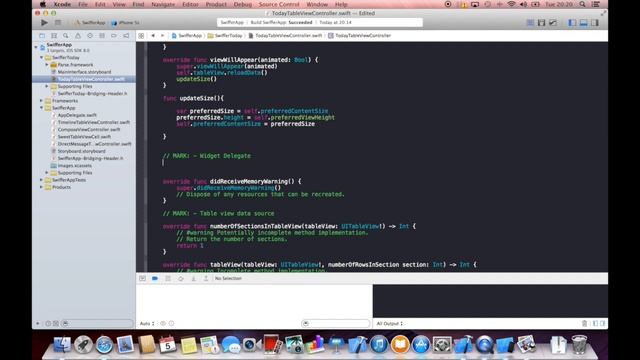Viewport: 640px width, 360px height.
Task: Open the All Output console dropdown
Action: (x=390, y=323)
